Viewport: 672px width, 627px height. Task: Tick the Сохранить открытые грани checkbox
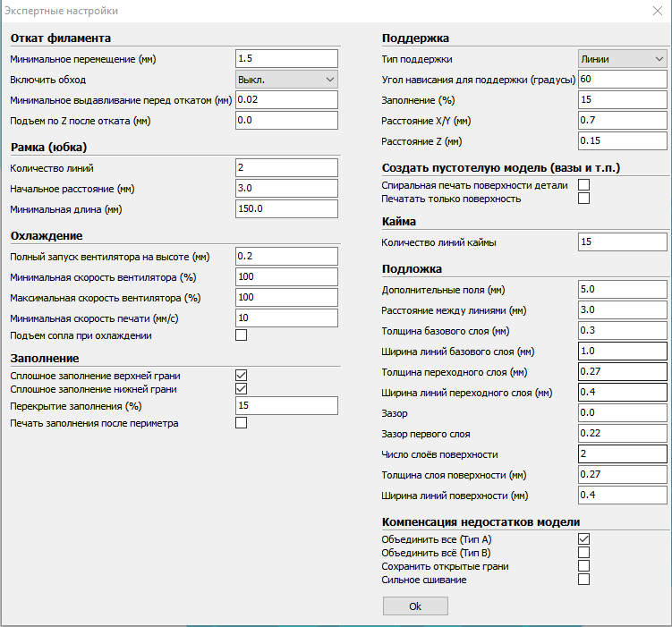(584, 566)
